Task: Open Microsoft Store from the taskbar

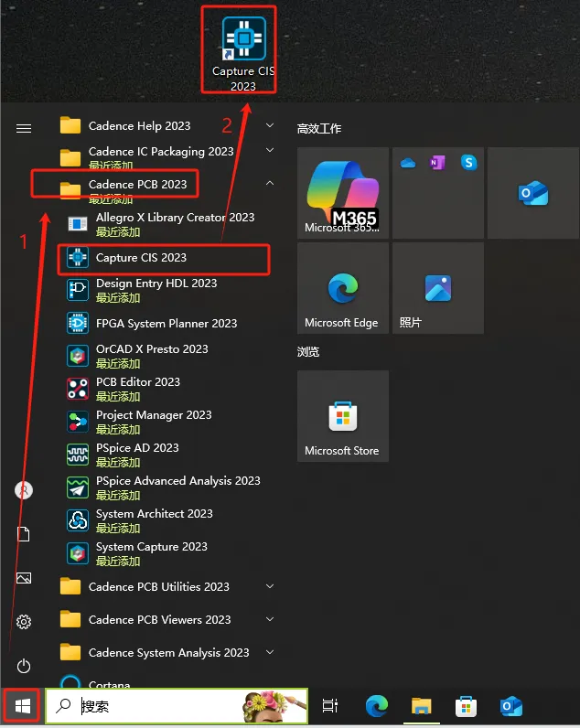Action: click(x=466, y=706)
